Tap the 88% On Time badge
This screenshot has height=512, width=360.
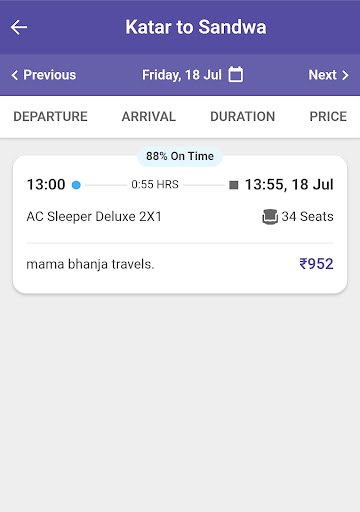click(x=180, y=156)
